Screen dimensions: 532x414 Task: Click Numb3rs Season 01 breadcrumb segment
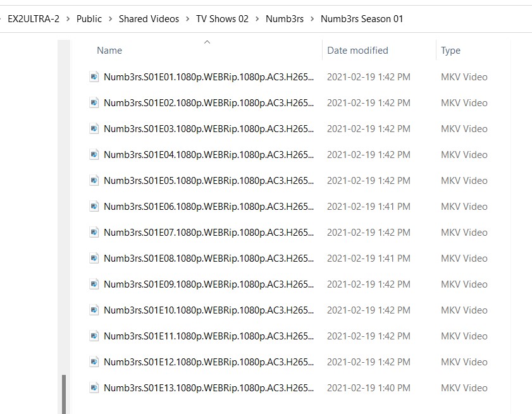pyautogui.click(x=362, y=19)
